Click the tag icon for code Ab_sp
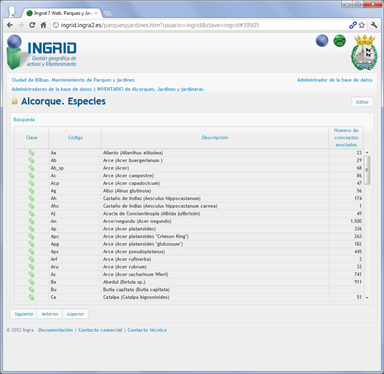 31,168
